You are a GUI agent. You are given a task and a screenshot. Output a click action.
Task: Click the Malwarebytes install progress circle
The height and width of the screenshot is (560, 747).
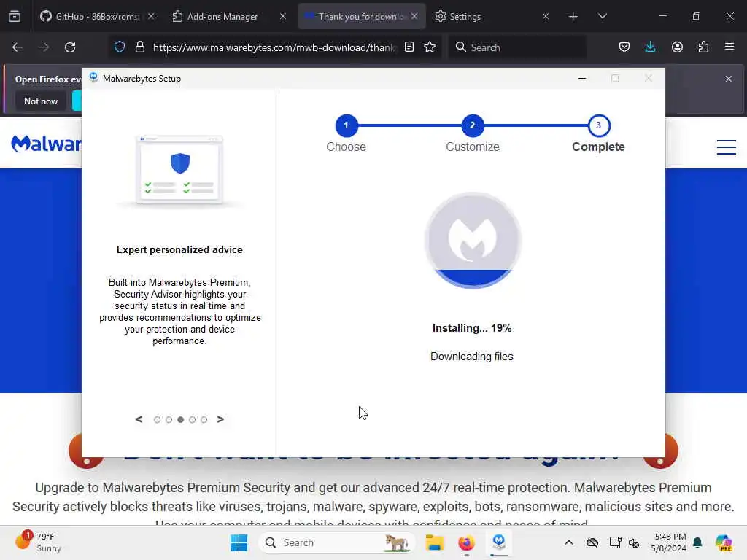point(473,241)
